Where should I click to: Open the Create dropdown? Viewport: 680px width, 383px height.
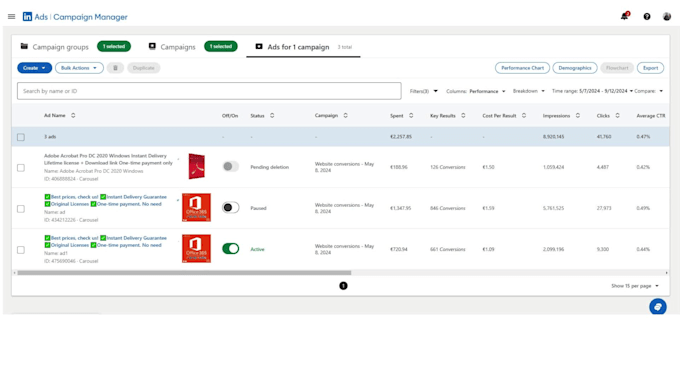34,68
